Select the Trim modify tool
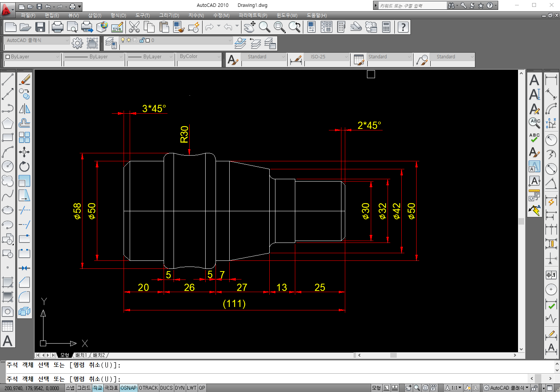This screenshot has width=560, height=392. click(24, 210)
